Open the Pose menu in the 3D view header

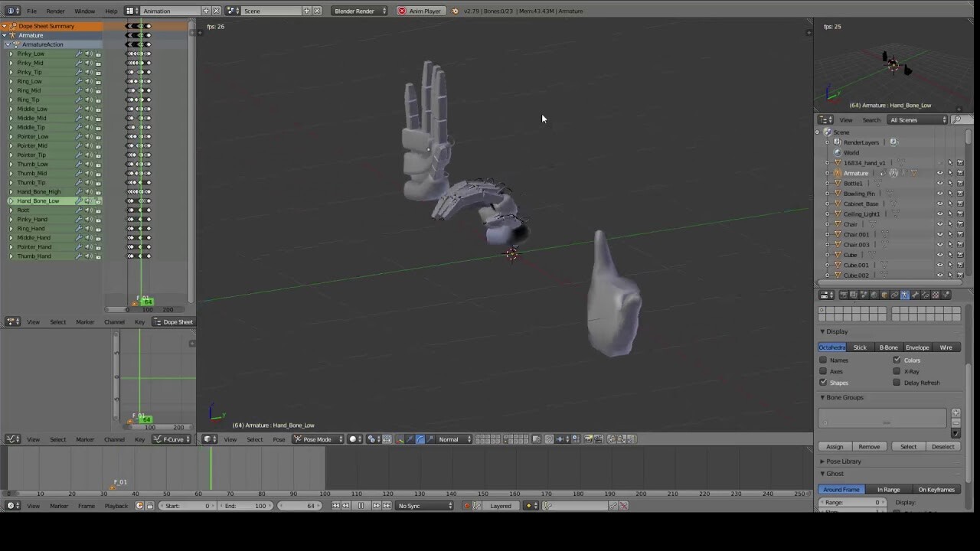click(279, 439)
